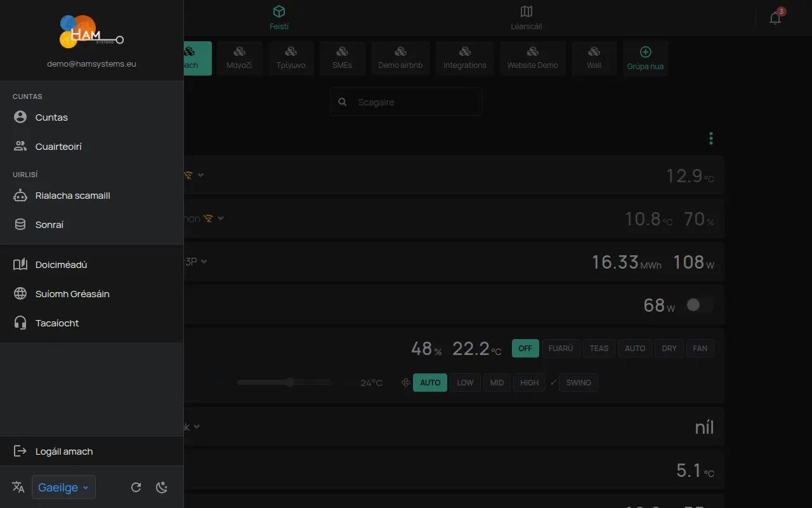
Task: Select the Μαγαζί group
Action: pyautogui.click(x=240, y=58)
